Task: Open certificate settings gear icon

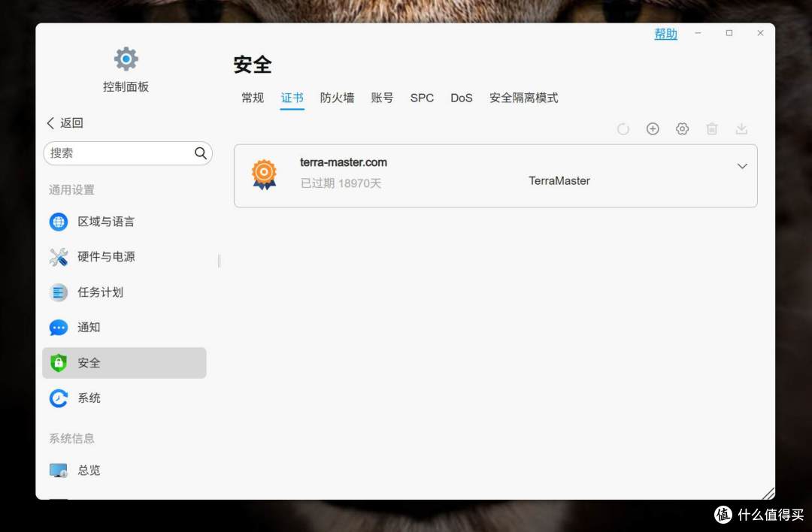Action: (x=682, y=128)
